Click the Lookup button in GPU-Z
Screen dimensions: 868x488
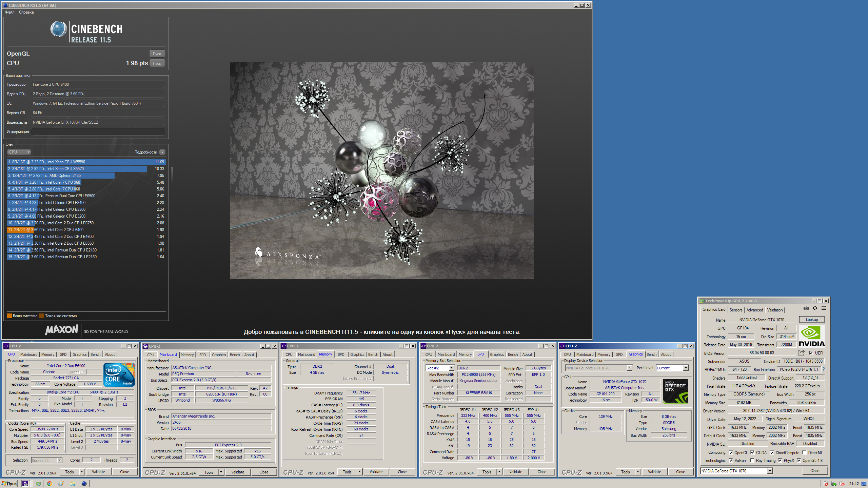click(812, 320)
